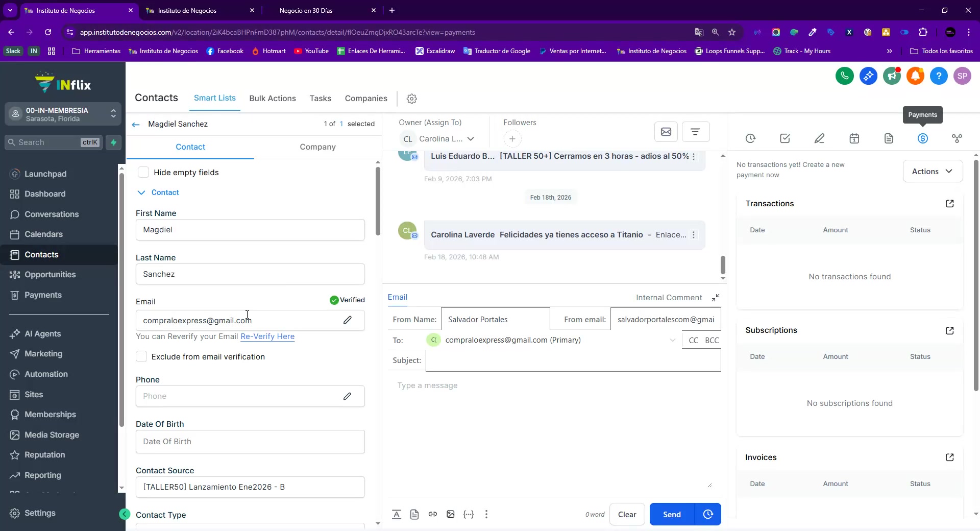Viewport: 980px width, 531px height.
Task: Open the Owner Carolina L... dropdown
Action: click(438, 139)
